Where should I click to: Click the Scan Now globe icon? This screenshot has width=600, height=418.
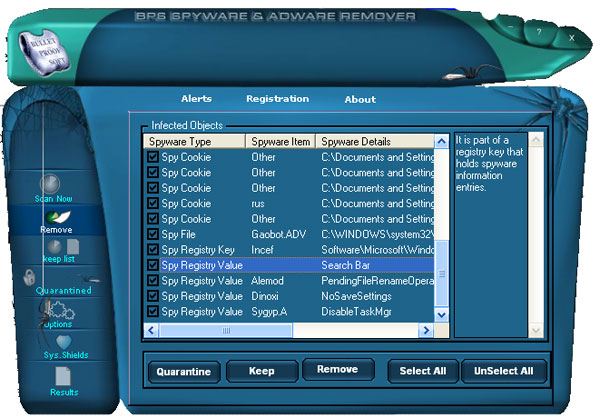tap(50, 183)
